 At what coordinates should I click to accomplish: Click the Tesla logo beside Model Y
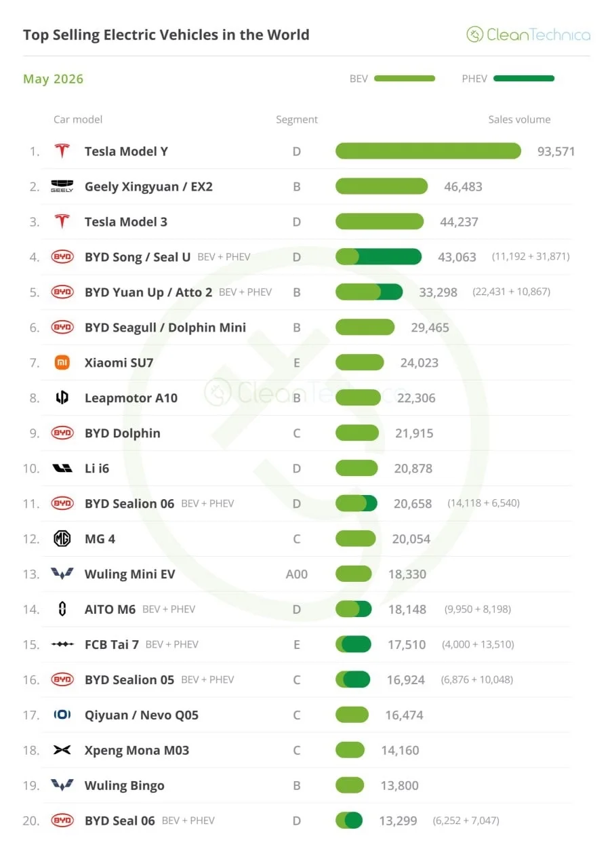click(x=62, y=151)
